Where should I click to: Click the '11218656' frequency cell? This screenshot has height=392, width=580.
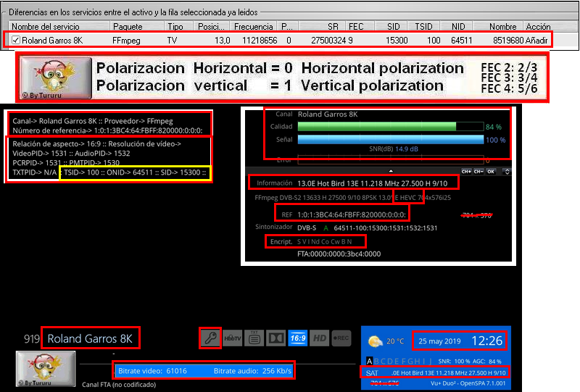(x=260, y=41)
